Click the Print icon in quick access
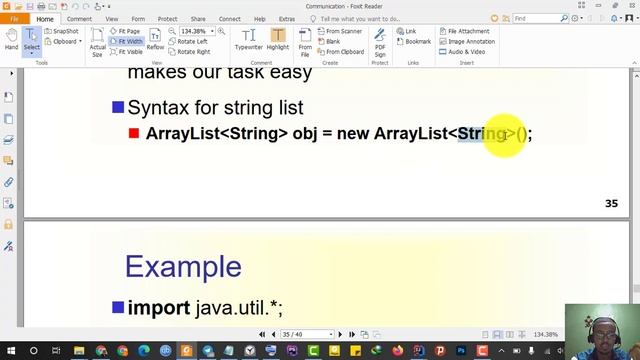 click(x=41, y=7)
